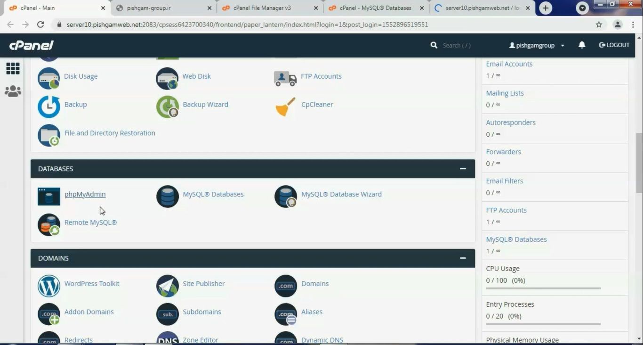This screenshot has width=644, height=345.
Task: Click the cPanel logo
Action: point(31,45)
